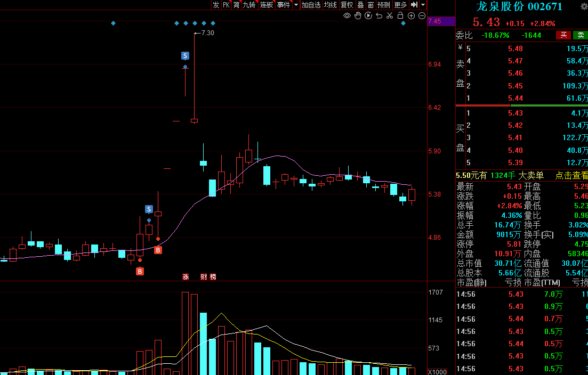Toggle the 均线 moving averages
The image size is (588, 375).
pos(331,4)
